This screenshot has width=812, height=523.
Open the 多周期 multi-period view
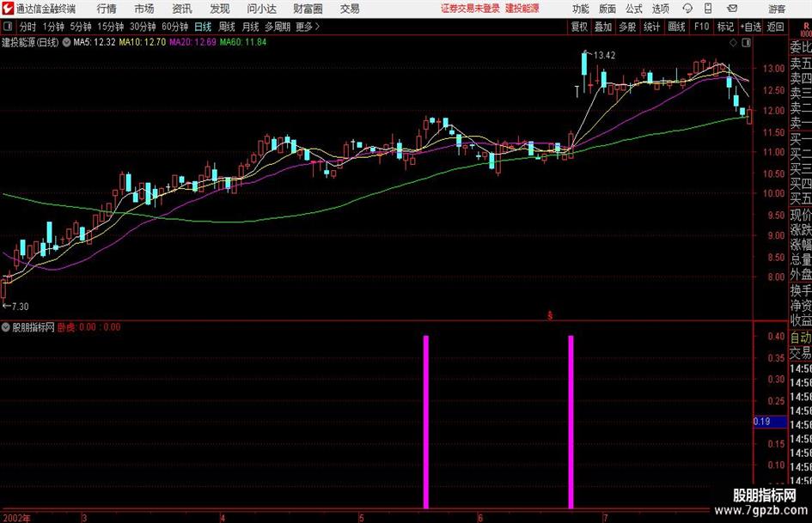point(278,27)
